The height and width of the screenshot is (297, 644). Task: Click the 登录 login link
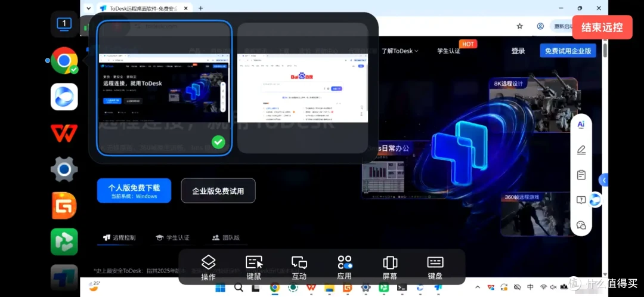tap(518, 51)
